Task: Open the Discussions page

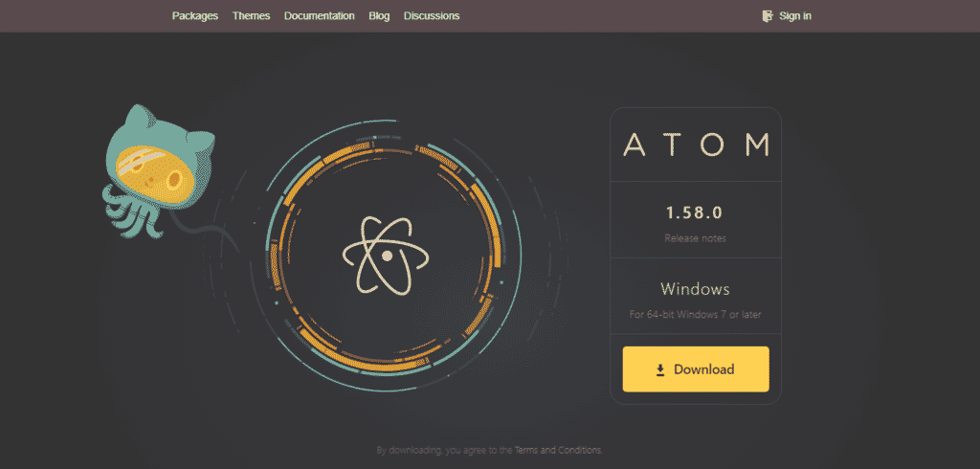Action: [432, 15]
